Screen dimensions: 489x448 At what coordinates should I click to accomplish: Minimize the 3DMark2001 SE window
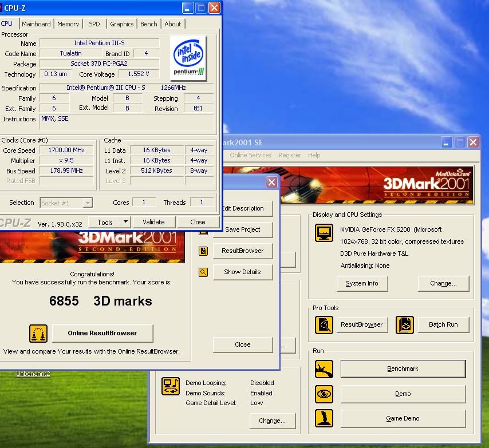pos(447,142)
